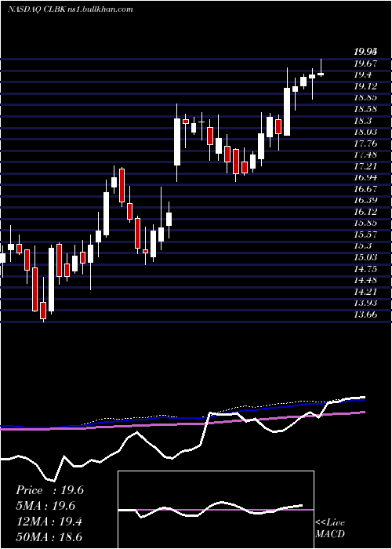Click the 12MA : 19.4 readout
The height and width of the screenshot is (549, 392).
pos(49,522)
